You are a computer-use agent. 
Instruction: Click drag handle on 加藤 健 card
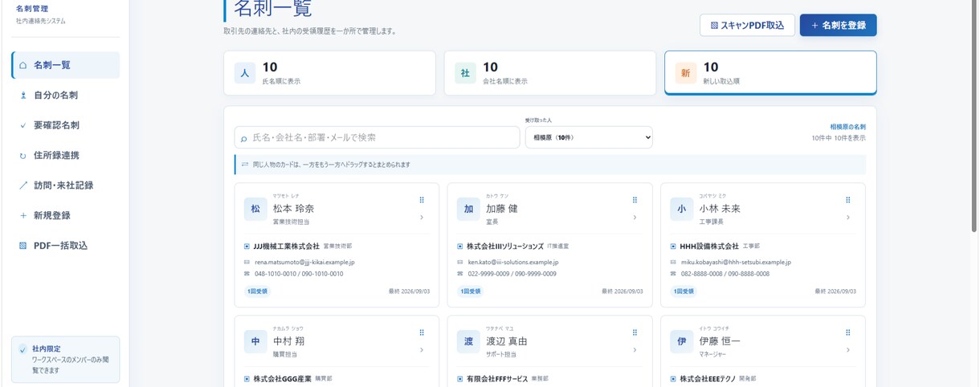point(635,200)
